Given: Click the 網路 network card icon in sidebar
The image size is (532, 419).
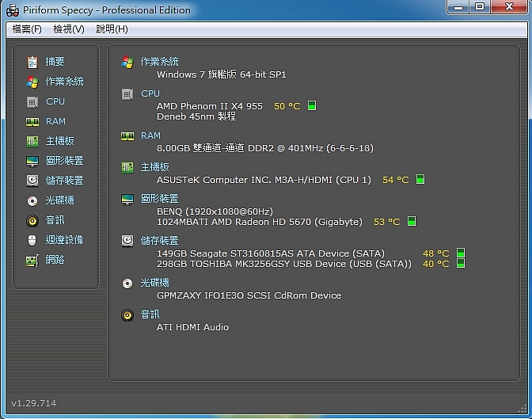Looking at the screenshot, I should (x=32, y=261).
